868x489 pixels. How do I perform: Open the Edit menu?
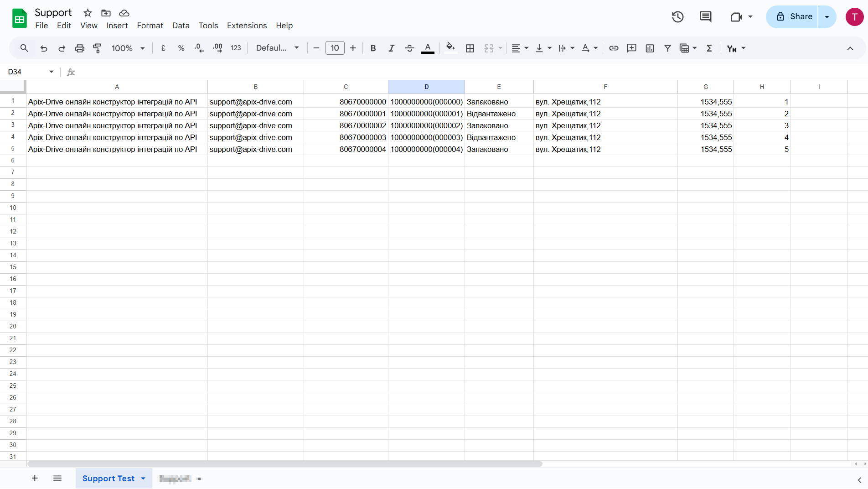pos(64,26)
